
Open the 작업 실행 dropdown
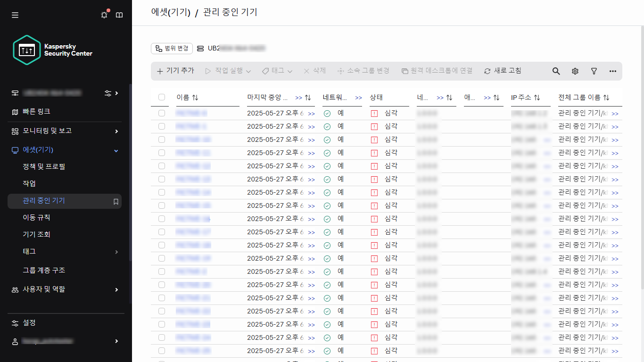tap(227, 71)
